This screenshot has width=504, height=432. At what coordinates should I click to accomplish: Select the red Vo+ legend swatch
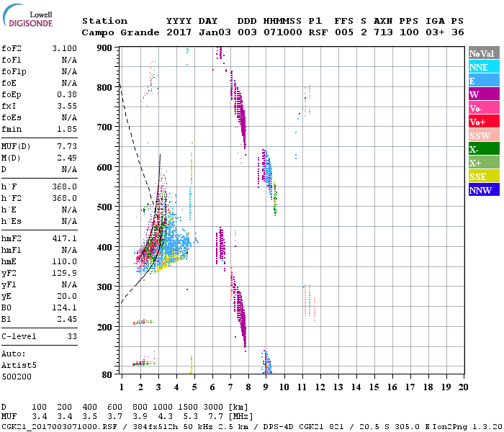(484, 122)
